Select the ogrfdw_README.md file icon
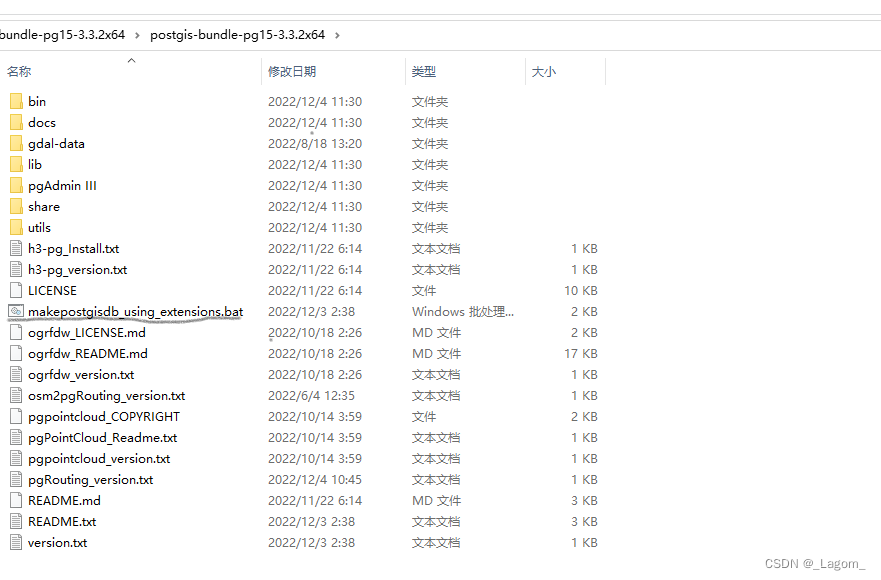The height and width of the screenshot is (580, 881). coord(17,353)
